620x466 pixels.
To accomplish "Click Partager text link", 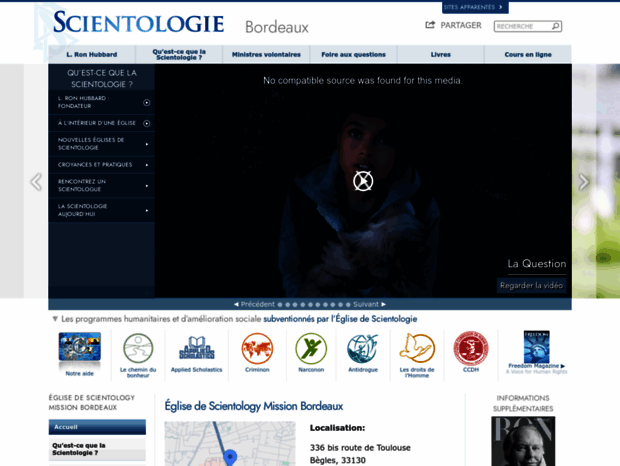I will 461,25.
